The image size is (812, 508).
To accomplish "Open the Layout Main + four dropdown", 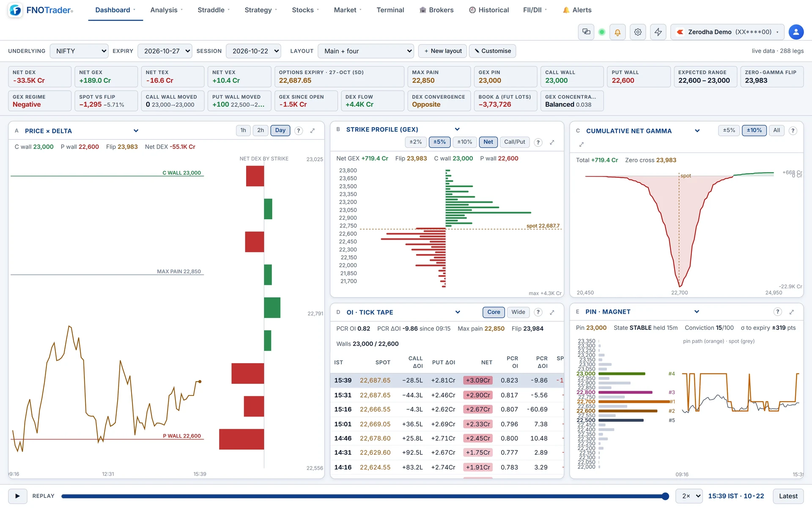I will (x=366, y=51).
